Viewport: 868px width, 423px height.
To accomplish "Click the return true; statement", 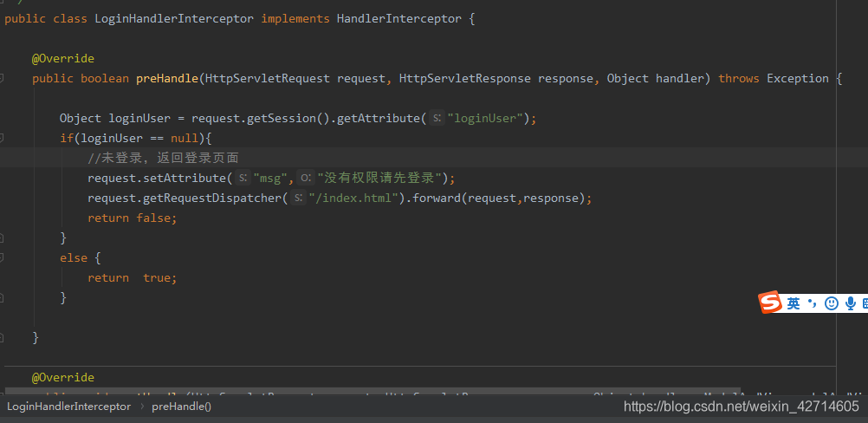I will [133, 278].
